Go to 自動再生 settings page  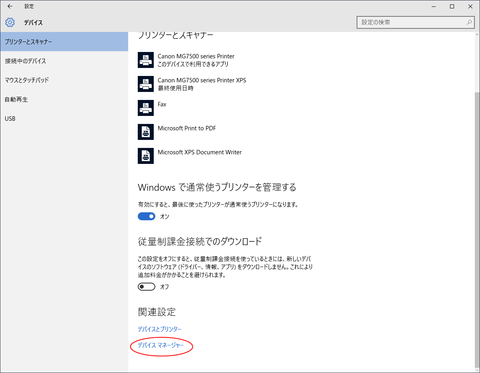point(64,99)
